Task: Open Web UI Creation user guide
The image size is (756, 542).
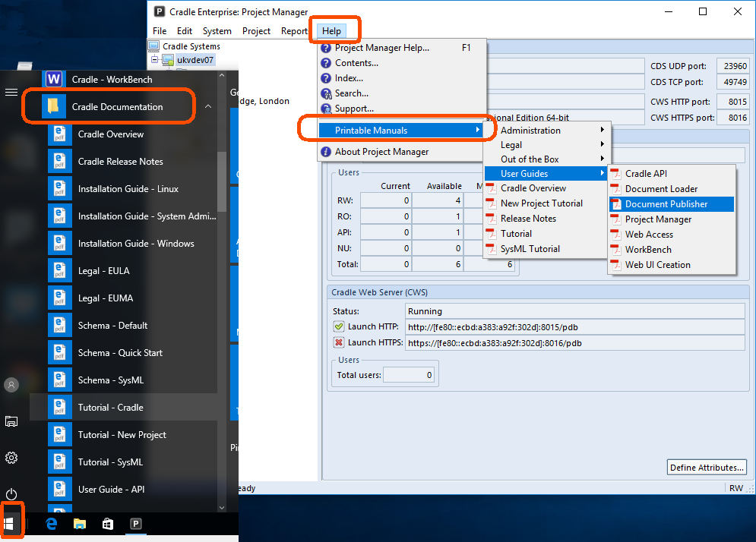Action: pos(672,264)
